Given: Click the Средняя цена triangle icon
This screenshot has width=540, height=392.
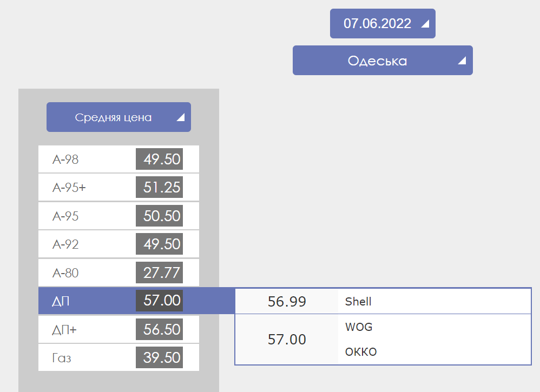Looking at the screenshot, I should click(180, 117).
